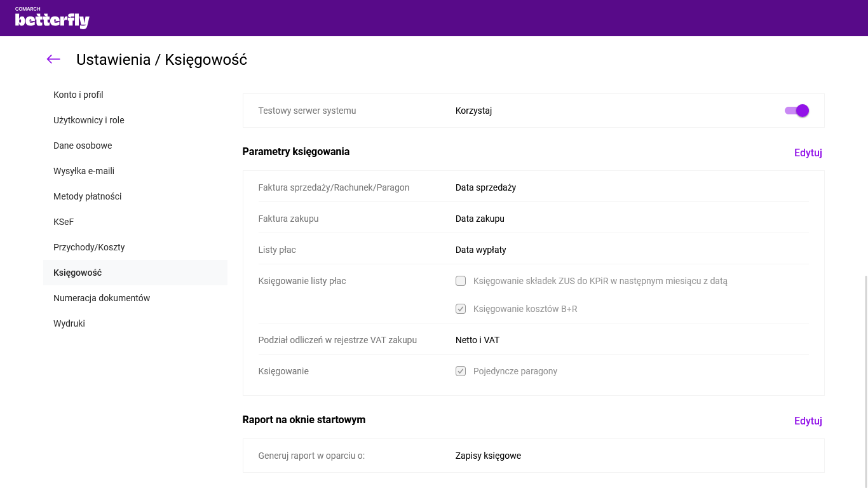Open Metody płatności settings
Viewport: 868px width, 488px height.
[x=87, y=196]
